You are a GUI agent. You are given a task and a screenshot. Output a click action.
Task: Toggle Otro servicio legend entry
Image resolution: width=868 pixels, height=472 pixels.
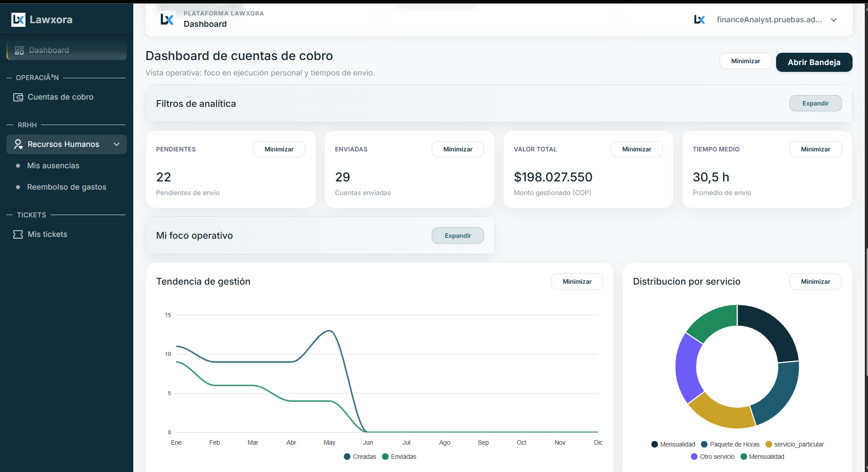(713, 457)
